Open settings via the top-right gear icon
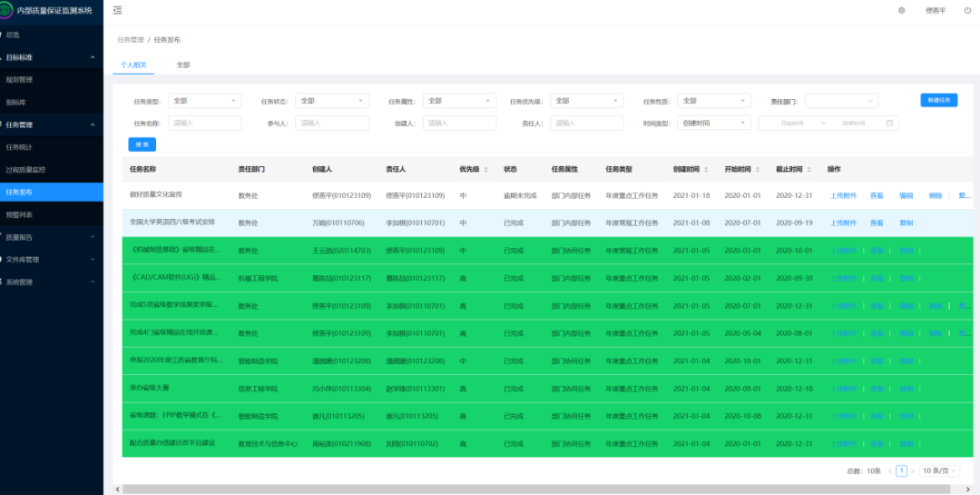Viewport: 980px width, 495px height. pyautogui.click(x=901, y=10)
